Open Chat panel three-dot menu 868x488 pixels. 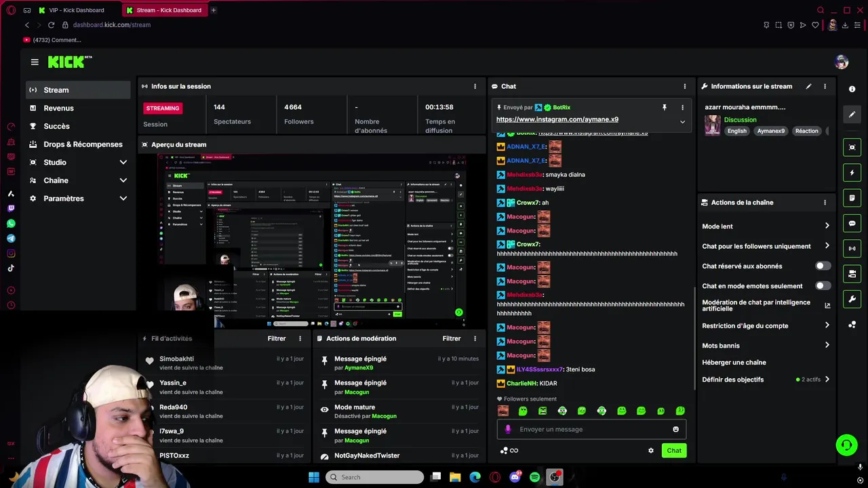(x=685, y=86)
